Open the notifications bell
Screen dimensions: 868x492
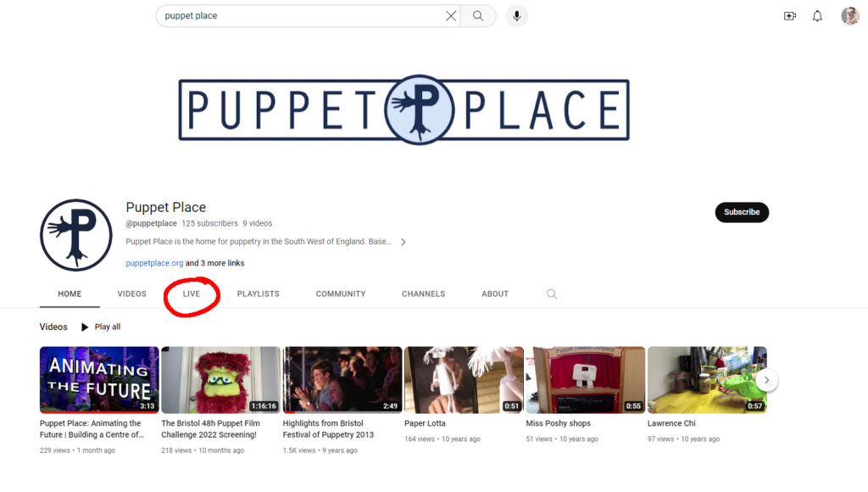tap(817, 16)
